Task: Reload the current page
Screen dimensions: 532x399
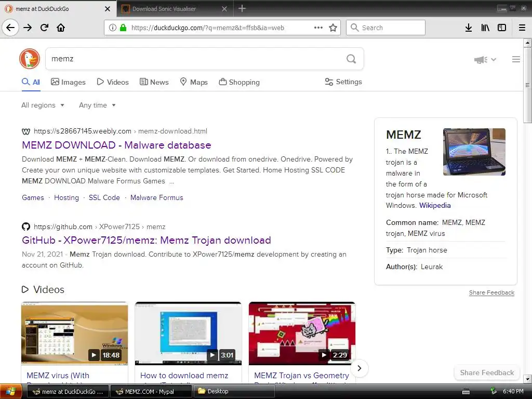Action: (x=45, y=28)
